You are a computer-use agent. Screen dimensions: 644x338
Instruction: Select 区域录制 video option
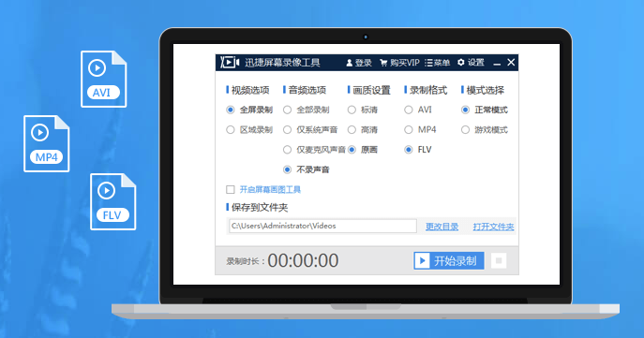click(231, 130)
